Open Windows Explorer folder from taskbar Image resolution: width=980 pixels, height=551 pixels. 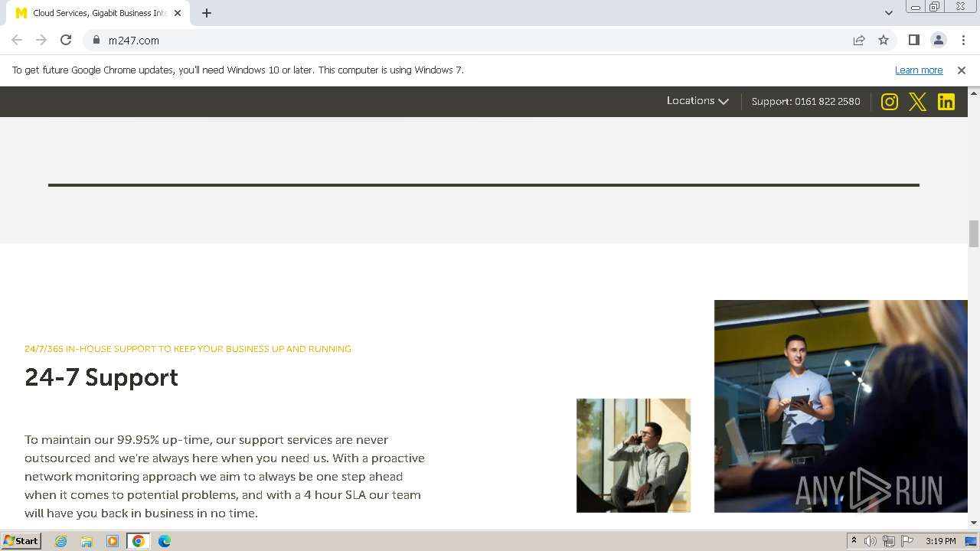coord(87,541)
